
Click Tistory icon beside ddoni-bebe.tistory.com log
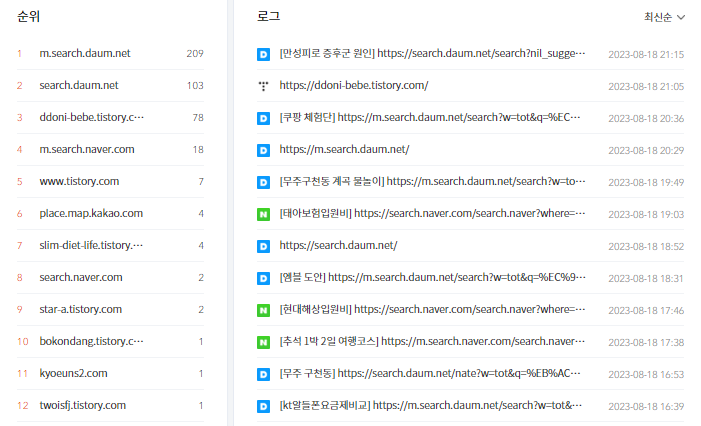[x=263, y=86]
